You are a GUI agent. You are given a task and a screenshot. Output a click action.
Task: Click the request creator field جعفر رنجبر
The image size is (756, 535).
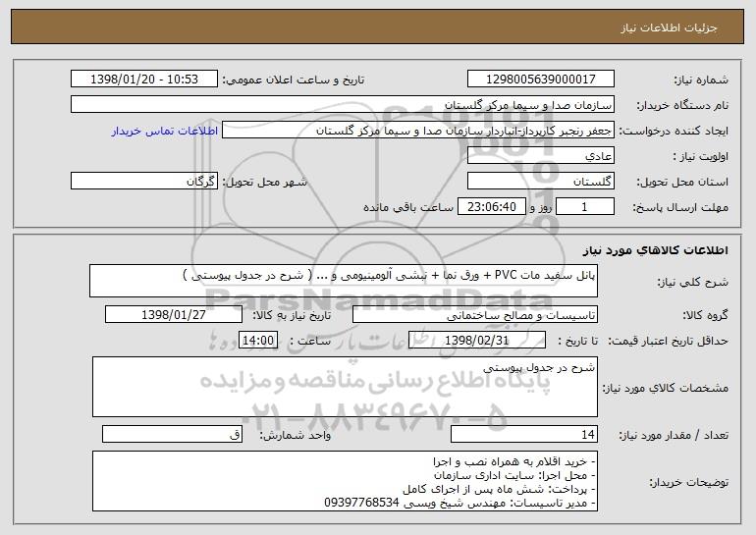418,131
